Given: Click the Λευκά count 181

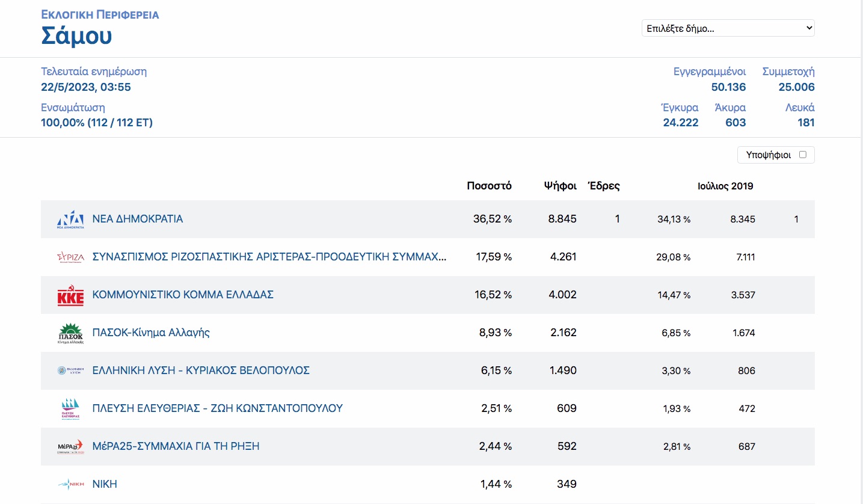Looking at the screenshot, I should [806, 123].
